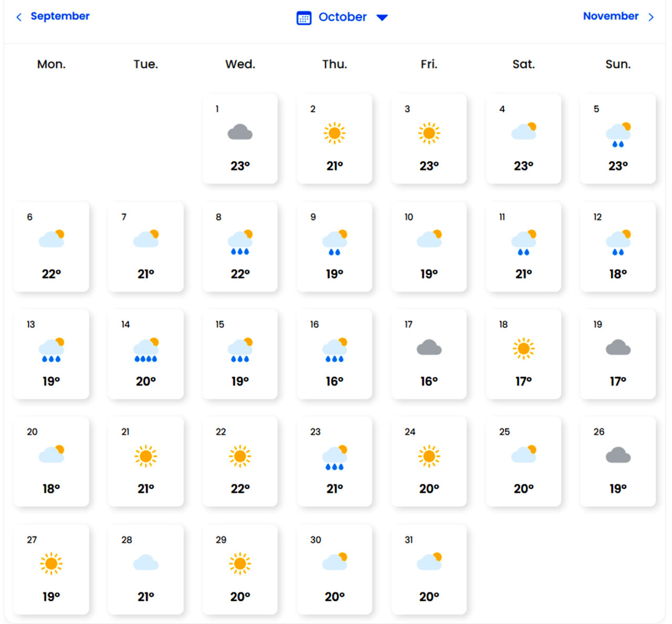
Task: Select the October 23 rainy day card
Action: [x=334, y=461]
